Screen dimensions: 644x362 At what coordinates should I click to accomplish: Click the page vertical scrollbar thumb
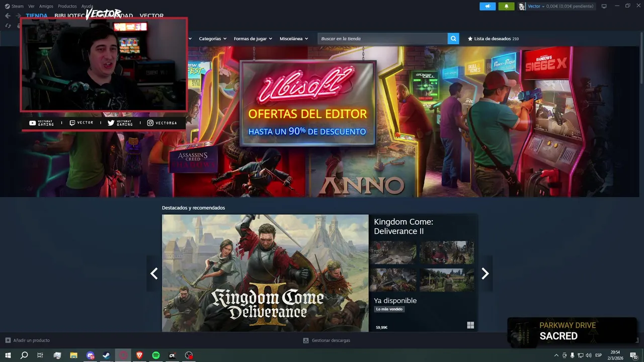click(641, 58)
